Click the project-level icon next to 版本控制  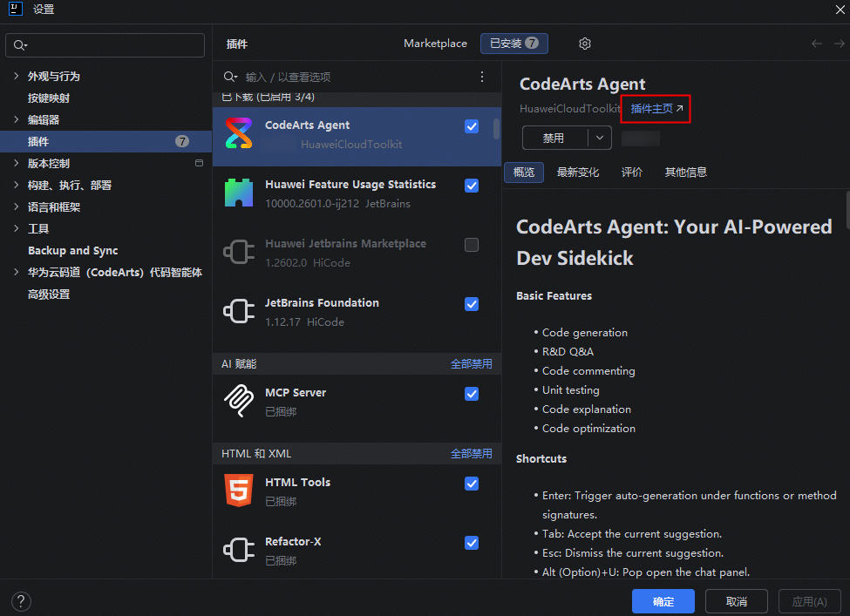click(x=199, y=163)
